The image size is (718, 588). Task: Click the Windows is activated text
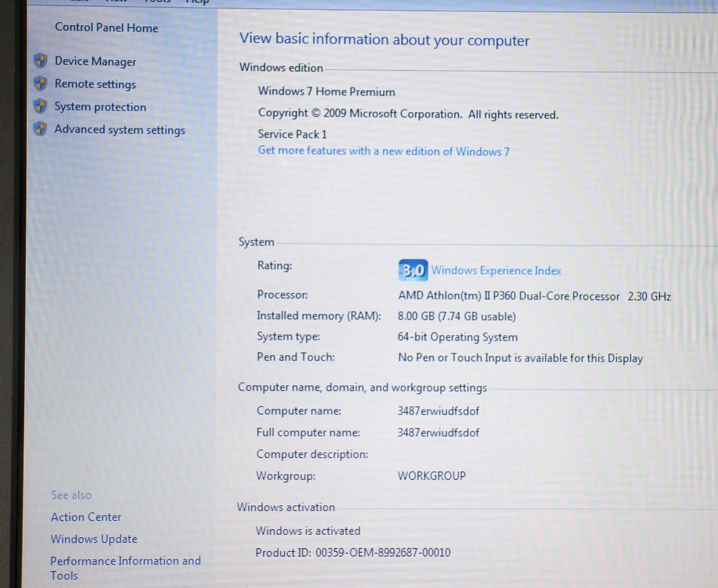pyautogui.click(x=308, y=531)
